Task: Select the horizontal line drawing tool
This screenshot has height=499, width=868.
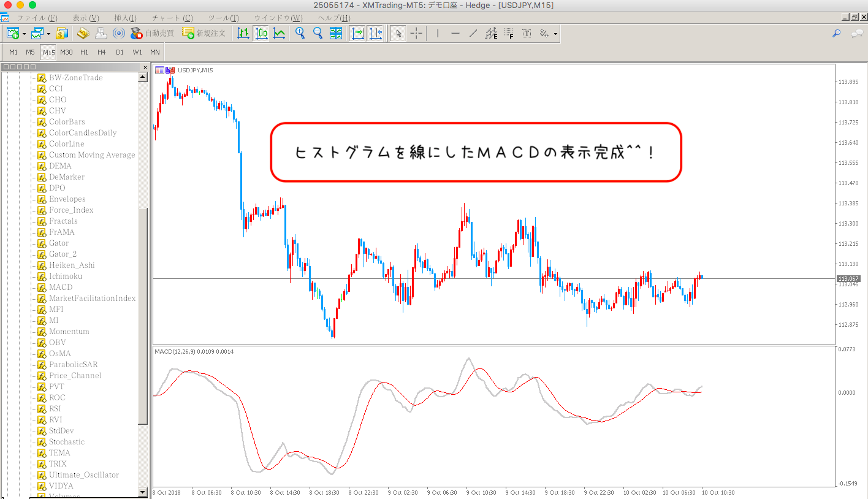Action: tap(455, 33)
